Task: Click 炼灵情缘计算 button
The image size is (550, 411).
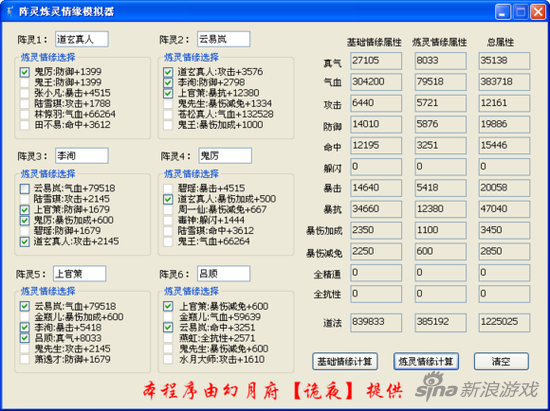Action: pyautogui.click(x=426, y=361)
